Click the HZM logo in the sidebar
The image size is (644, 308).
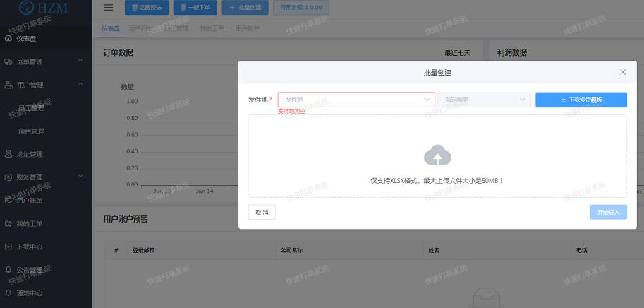(45, 9)
